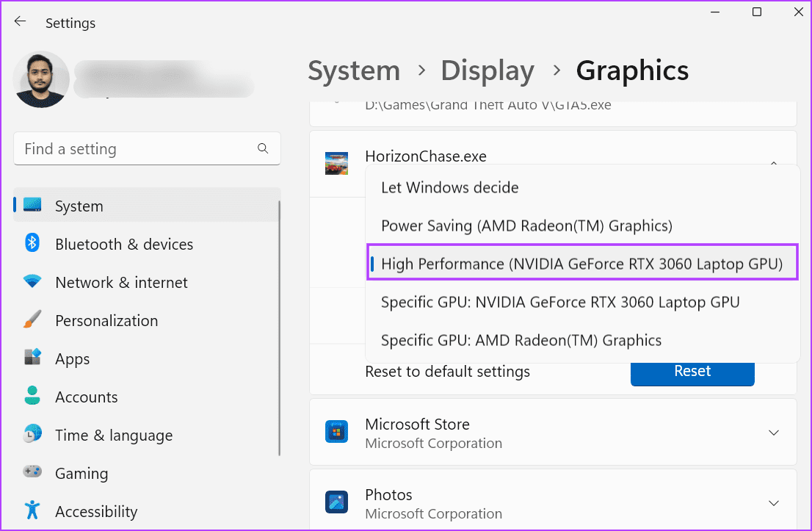Select Specific GPU: NVIDIA GeForce RTX 3060
This screenshot has height=531, width=812.
583,302
